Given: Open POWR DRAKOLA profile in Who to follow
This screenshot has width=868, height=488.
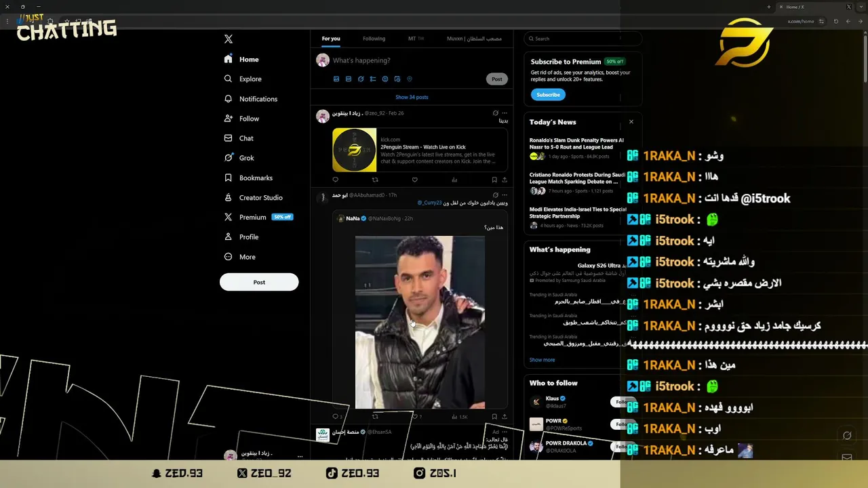Looking at the screenshot, I should pos(573,447).
